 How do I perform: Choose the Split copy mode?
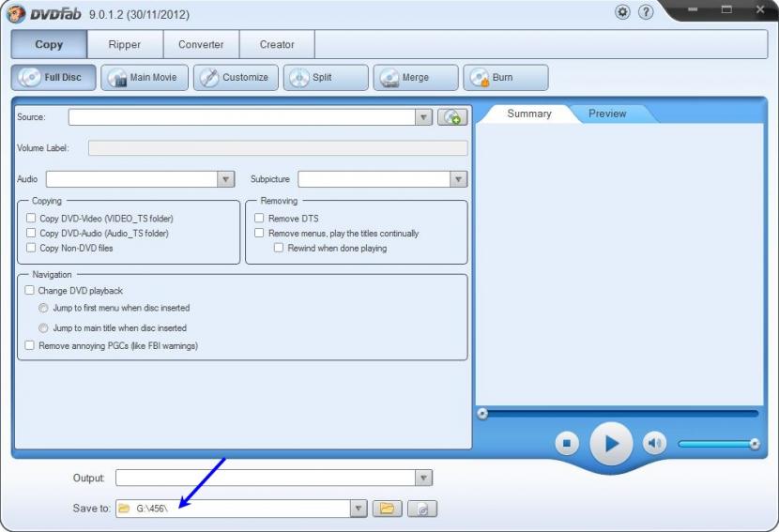(326, 78)
